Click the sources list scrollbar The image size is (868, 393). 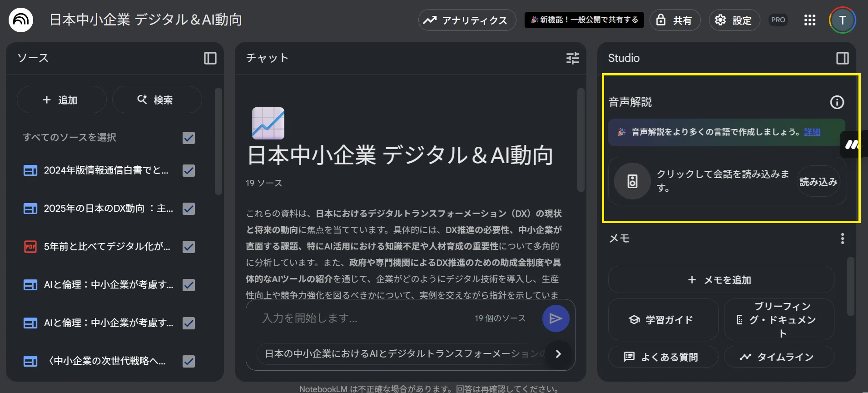[x=218, y=141]
